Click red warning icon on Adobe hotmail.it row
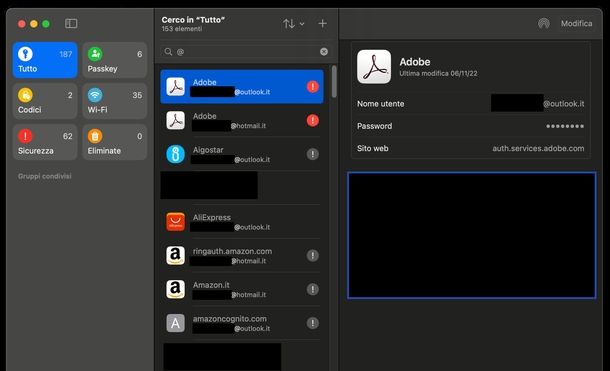Screen dimensions: 610x371 [312, 121]
